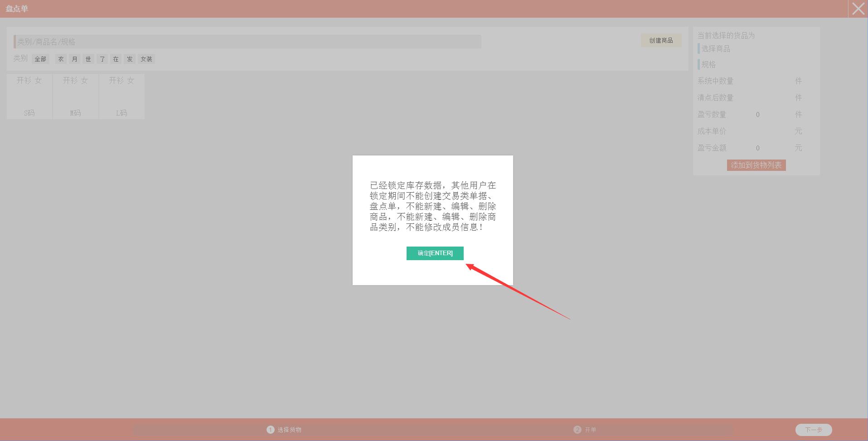Screen dimensions: 868x441
Task: Click the 添加到货物列表 button
Action: tap(756, 165)
